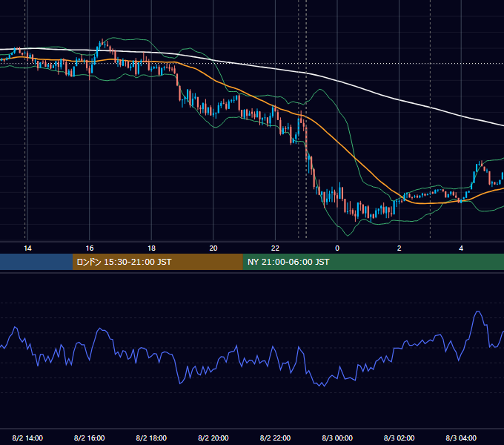Click the 0 hour label on the price chart axis
504x445 pixels.
pyautogui.click(x=337, y=248)
